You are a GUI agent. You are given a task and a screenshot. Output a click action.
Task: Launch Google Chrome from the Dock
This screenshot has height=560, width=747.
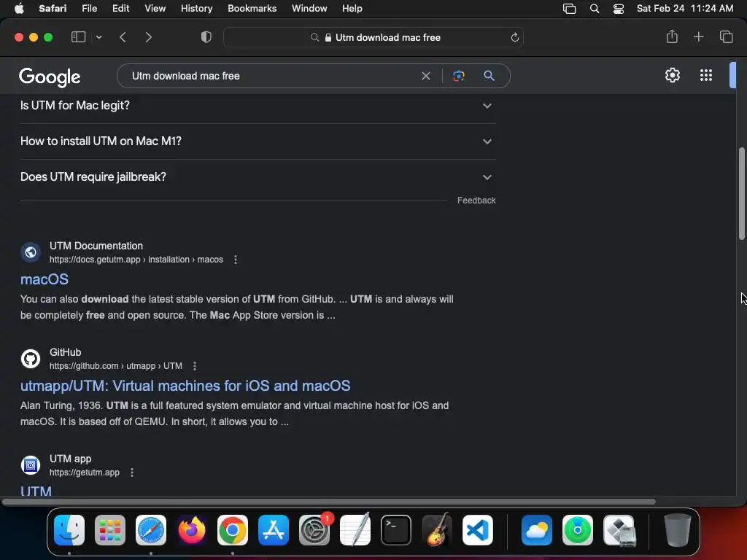point(233,530)
